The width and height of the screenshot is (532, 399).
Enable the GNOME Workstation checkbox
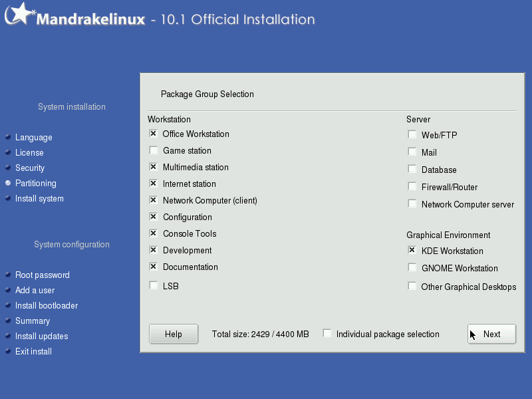pyautogui.click(x=412, y=267)
